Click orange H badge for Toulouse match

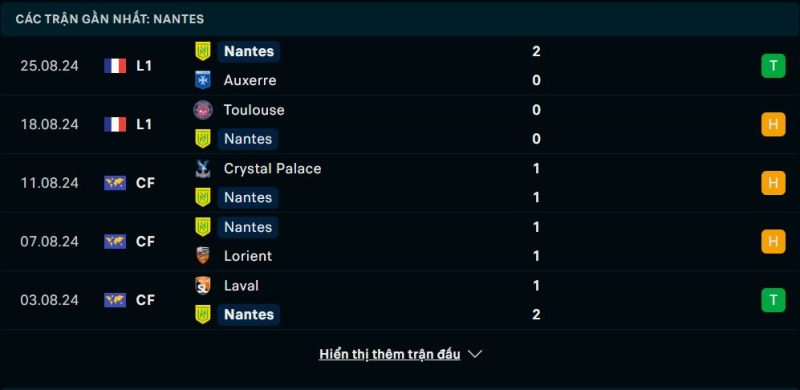[773, 125]
